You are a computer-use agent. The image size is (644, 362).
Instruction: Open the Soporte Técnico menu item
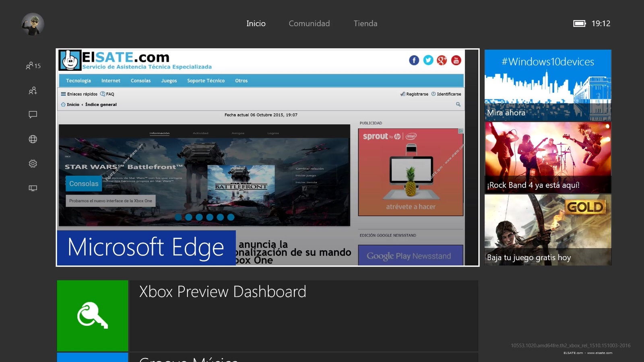pos(206,81)
